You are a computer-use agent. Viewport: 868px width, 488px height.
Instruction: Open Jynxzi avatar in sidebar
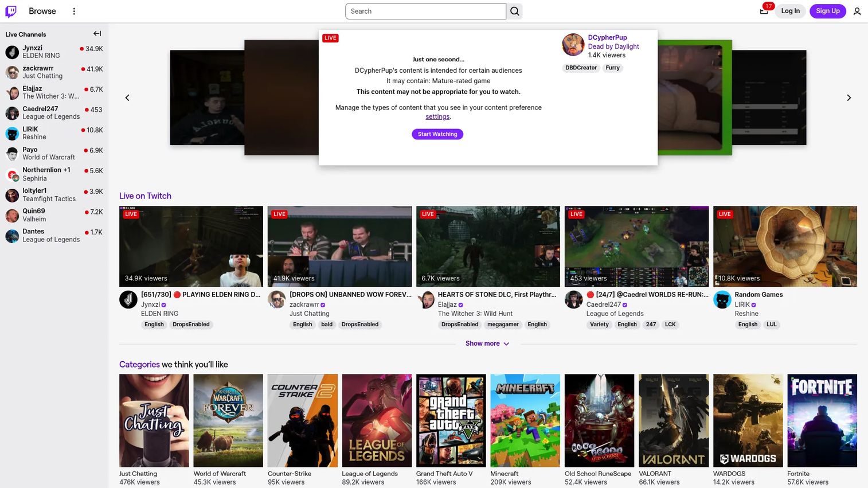pyautogui.click(x=12, y=52)
